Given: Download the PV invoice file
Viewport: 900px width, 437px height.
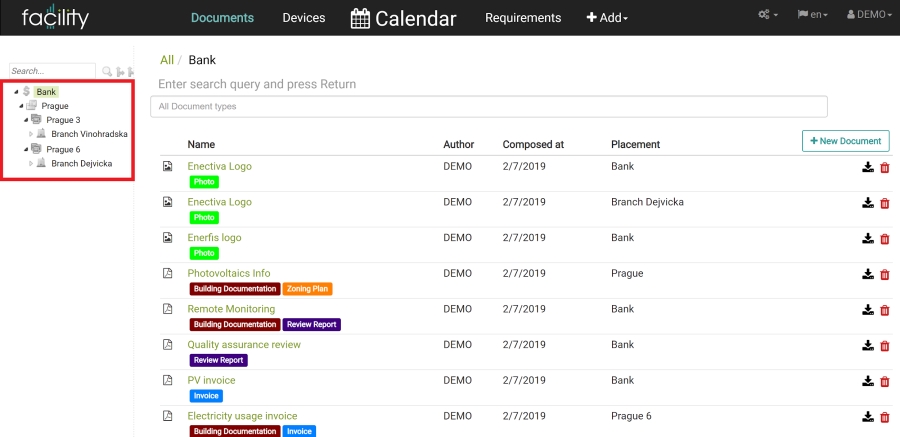Looking at the screenshot, I should 868,381.
